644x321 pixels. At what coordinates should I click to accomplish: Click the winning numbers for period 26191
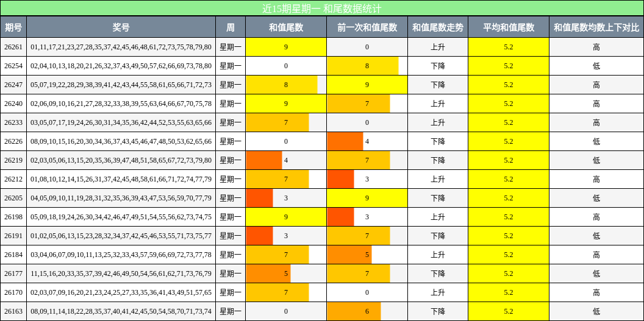(x=121, y=236)
